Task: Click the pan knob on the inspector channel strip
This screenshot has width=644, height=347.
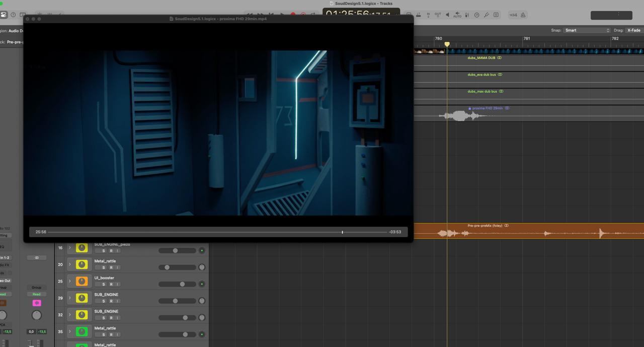Action: tap(36, 315)
